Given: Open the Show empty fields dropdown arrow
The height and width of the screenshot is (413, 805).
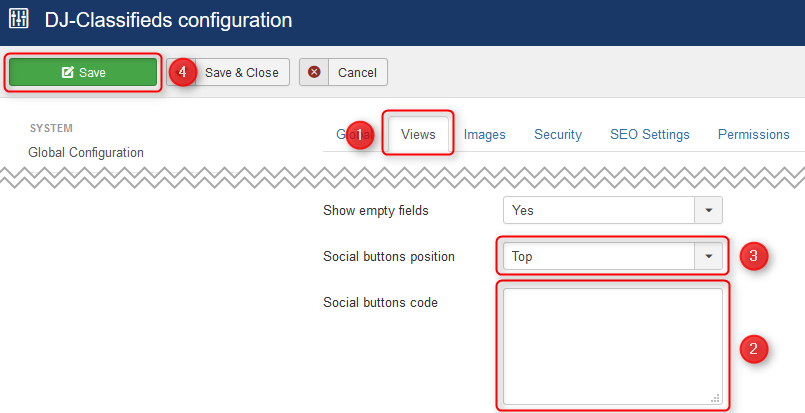Looking at the screenshot, I should [708, 210].
